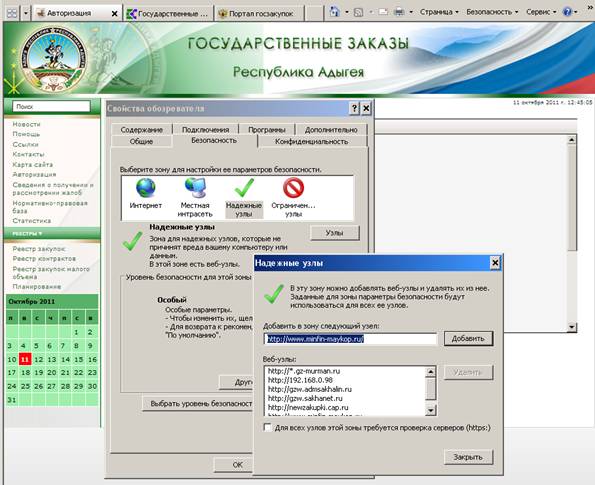The image size is (595, 485).
Task: Switch to the Конфиденциальность tab
Action: pos(312,142)
